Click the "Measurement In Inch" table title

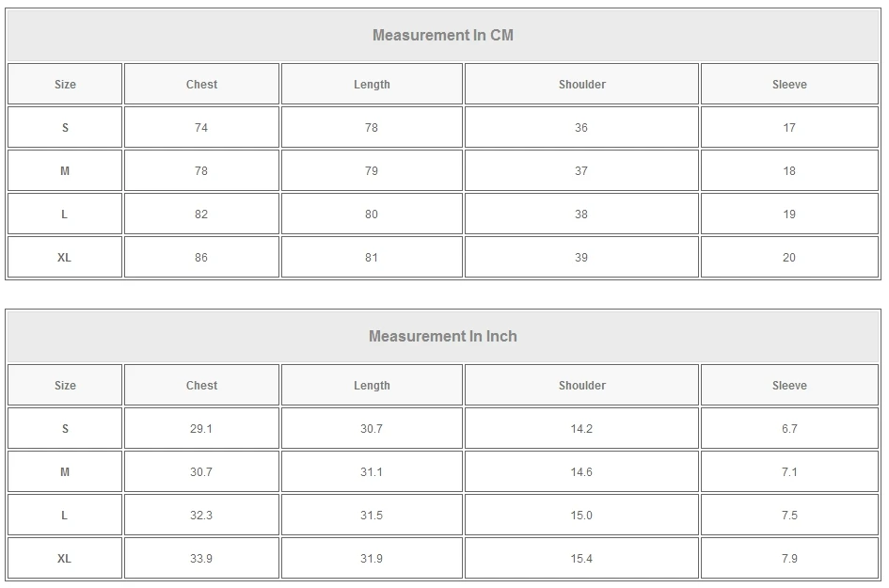click(443, 337)
